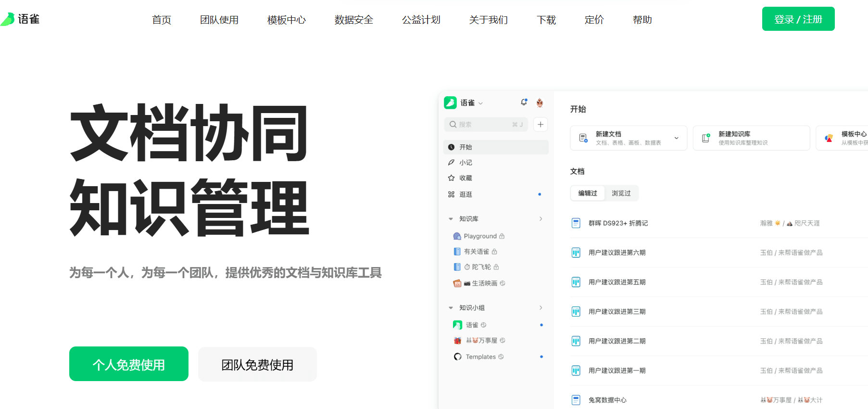Click the Playground knowledge base icon
The image size is (868, 409).
[x=457, y=236]
